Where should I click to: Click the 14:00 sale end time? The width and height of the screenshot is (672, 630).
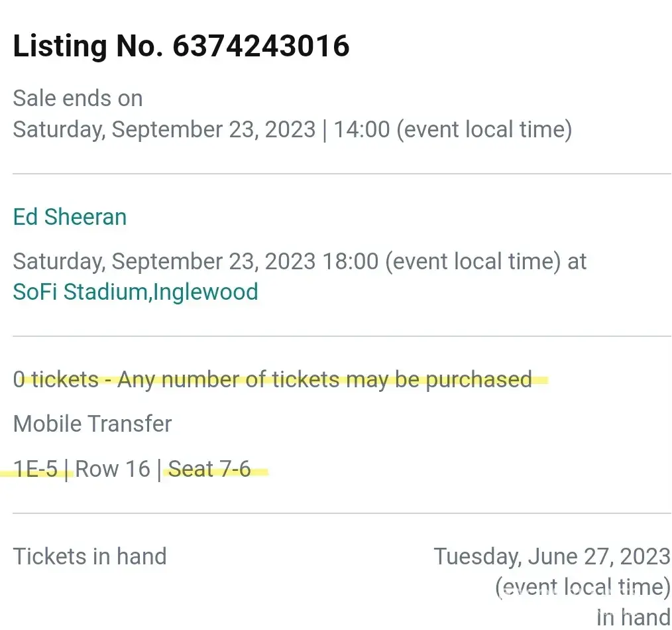coord(361,129)
